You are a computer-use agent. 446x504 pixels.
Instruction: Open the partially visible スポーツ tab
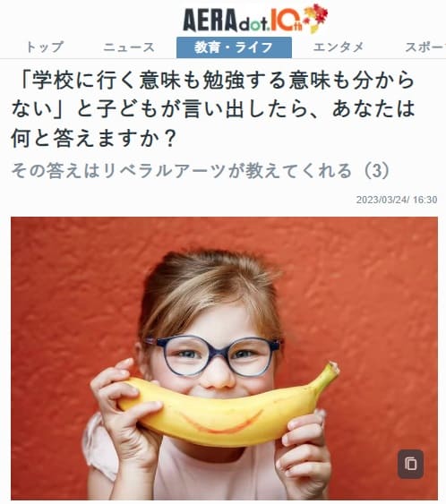[x=425, y=47]
